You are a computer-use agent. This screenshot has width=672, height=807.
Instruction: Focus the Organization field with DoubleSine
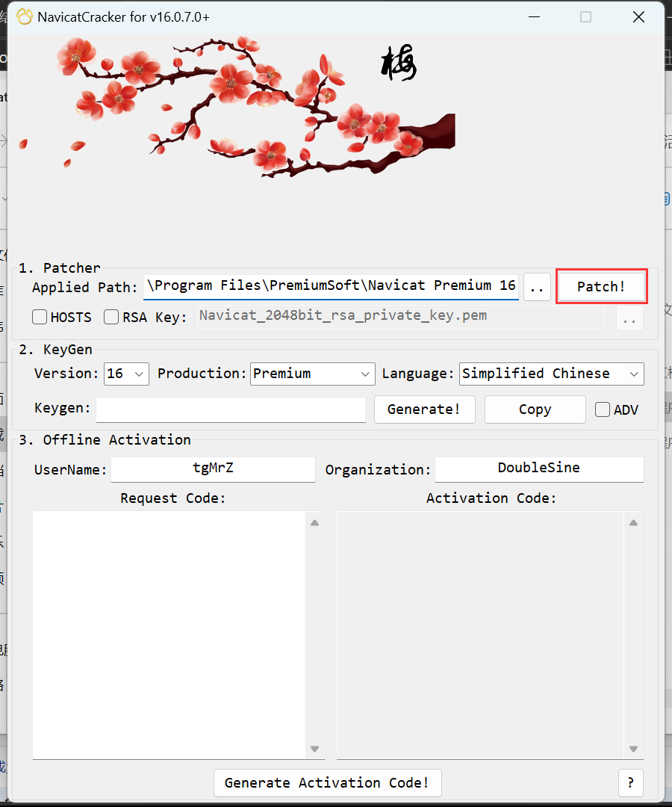(538, 469)
